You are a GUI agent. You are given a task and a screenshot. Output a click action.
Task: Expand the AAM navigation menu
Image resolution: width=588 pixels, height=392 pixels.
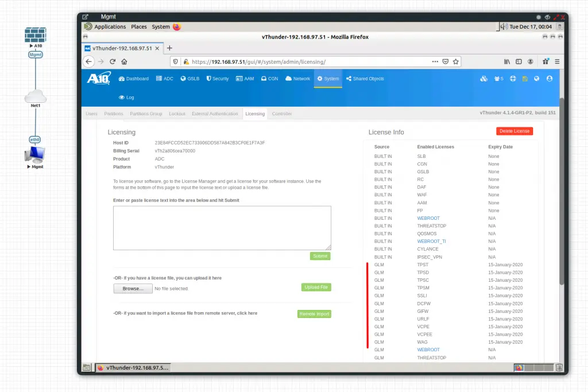click(x=245, y=79)
